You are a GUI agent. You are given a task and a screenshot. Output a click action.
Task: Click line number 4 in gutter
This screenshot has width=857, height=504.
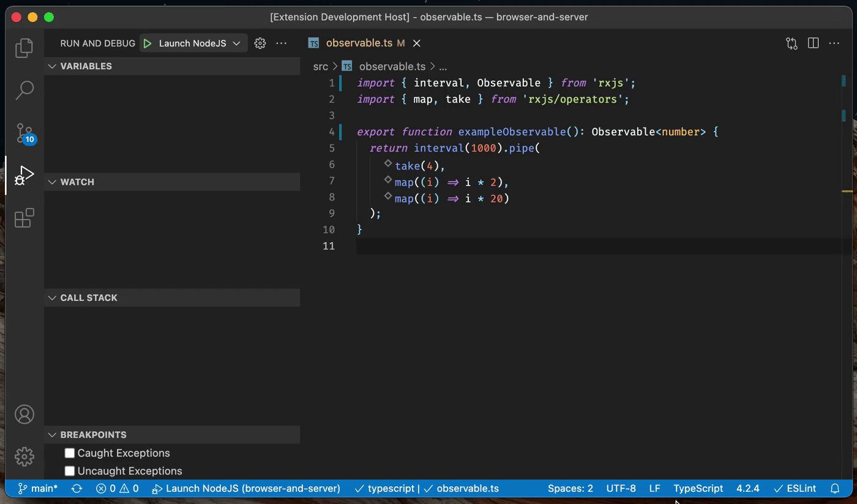[x=331, y=132]
